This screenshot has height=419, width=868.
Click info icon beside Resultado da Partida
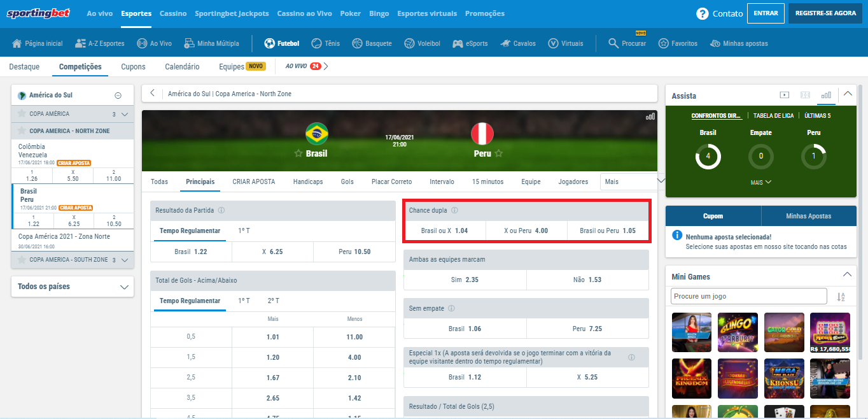tap(221, 210)
